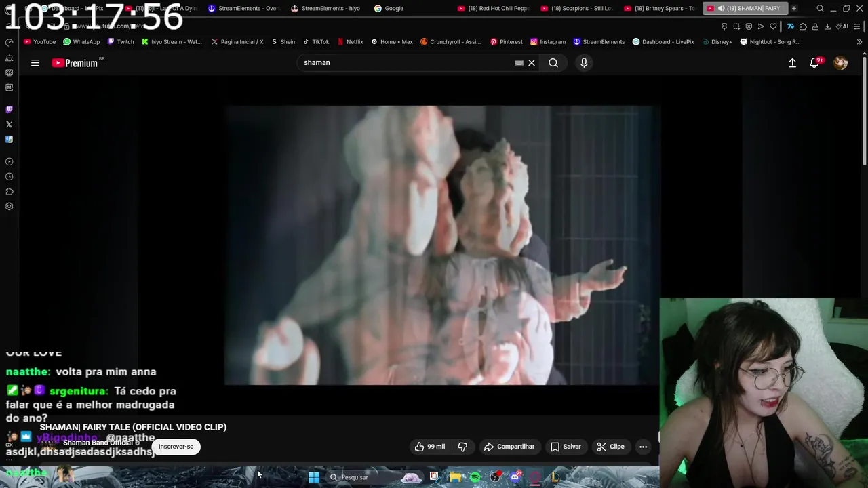Open the Netflix bookmark
Viewport: 868px width, 488px height.
(x=351, y=42)
